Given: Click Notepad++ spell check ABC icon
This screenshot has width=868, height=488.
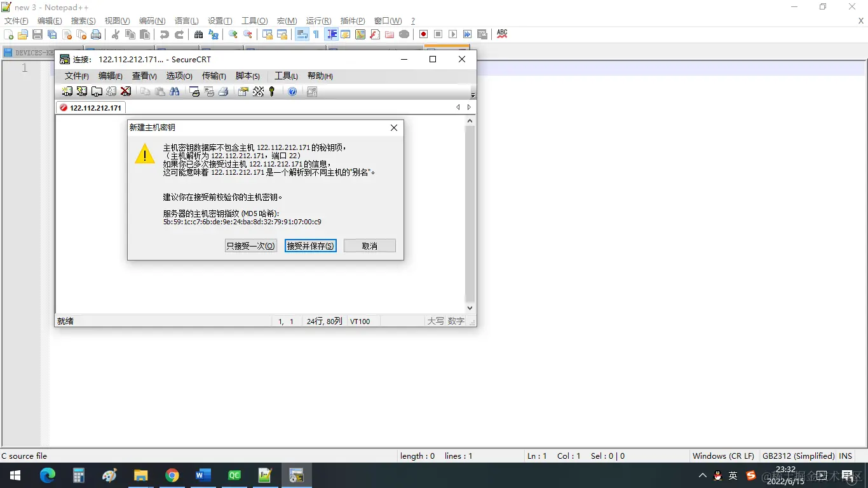Looking at the screenshot, I should [502, 34].
